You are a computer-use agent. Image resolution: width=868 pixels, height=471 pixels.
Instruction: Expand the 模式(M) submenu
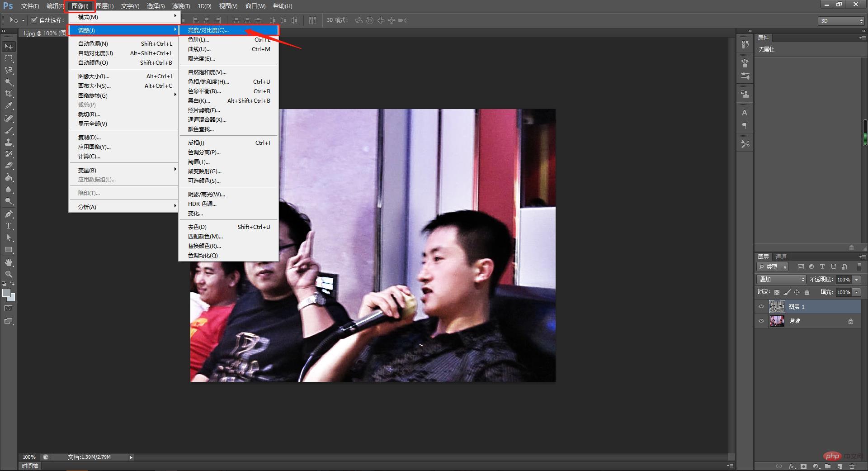coord(123,17)
